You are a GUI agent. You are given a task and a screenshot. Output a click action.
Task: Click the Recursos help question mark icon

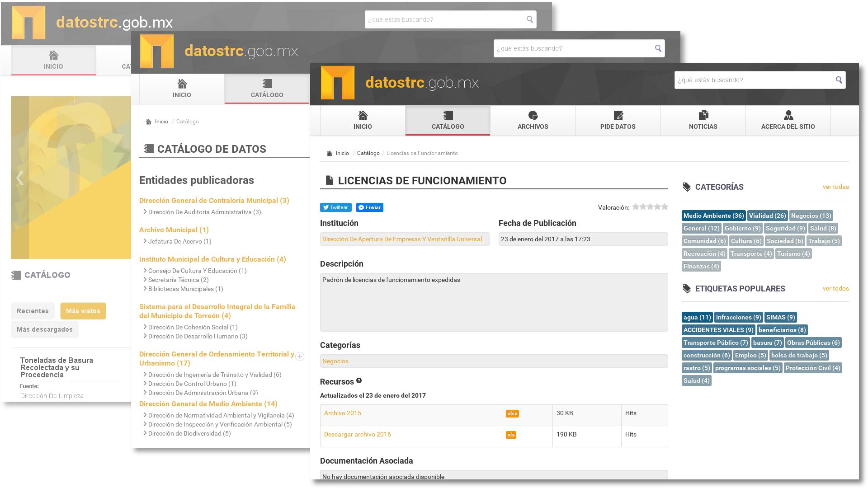359,381
